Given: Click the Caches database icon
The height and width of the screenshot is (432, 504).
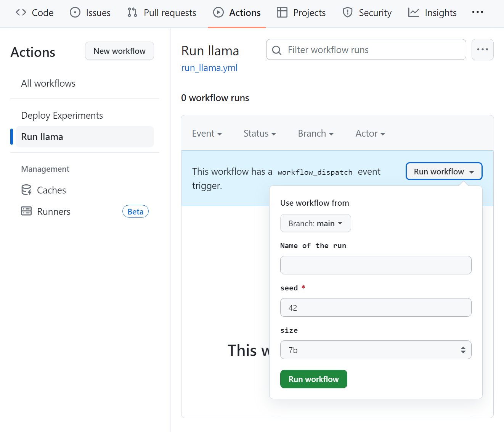Looking at the screenshot, I should coord(26,190).
